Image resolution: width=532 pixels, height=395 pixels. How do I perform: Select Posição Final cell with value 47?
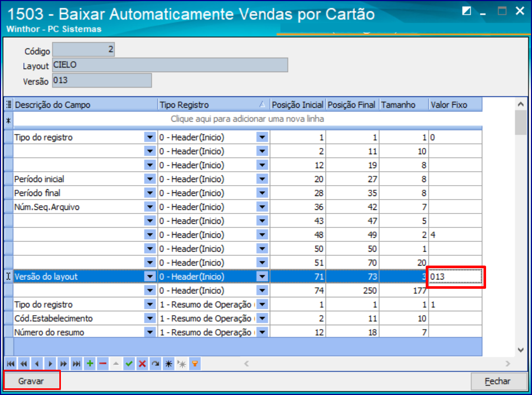point(352,221)
